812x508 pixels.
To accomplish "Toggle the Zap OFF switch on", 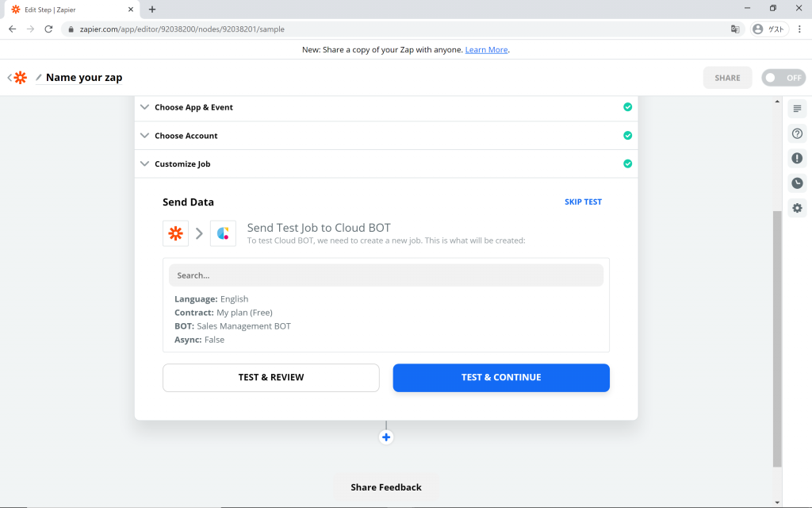I will click(x=783, y=78).
